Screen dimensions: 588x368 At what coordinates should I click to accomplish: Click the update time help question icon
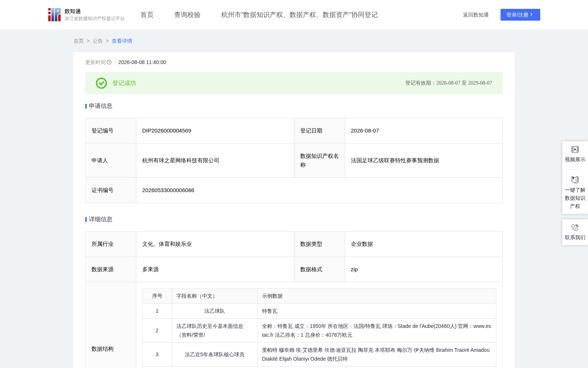pos(109,63)
